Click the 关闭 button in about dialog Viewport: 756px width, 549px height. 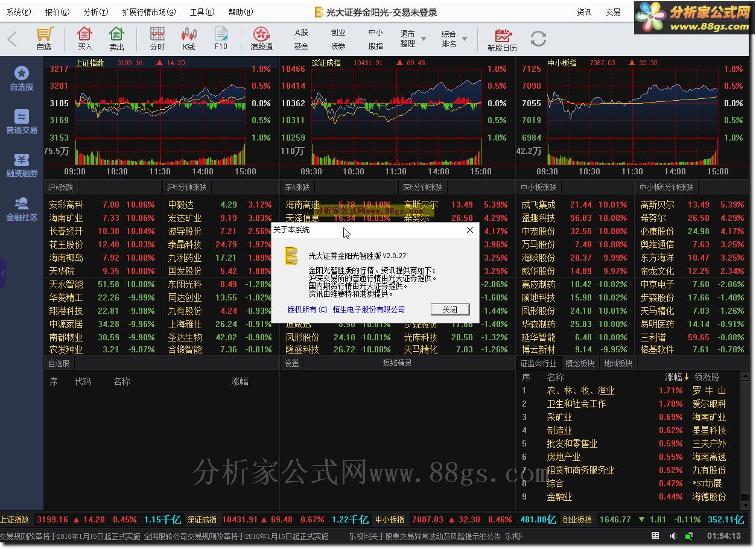click(450, 309)
